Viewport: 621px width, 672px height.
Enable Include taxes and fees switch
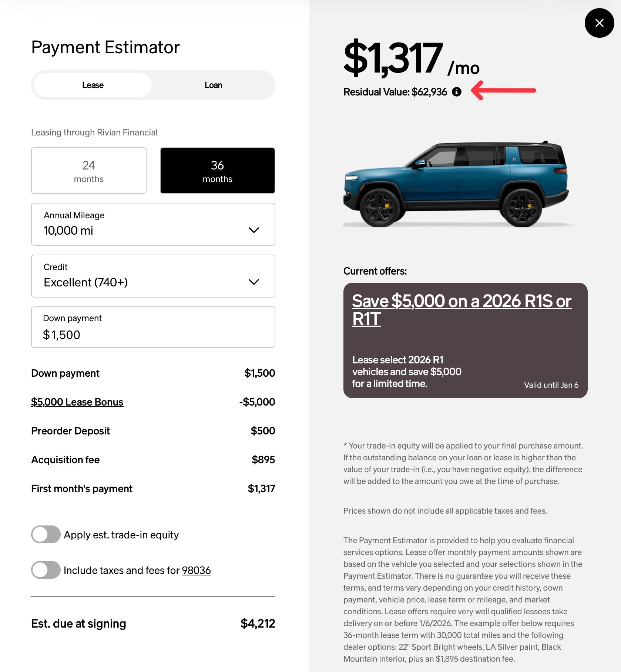coord(46,570)
